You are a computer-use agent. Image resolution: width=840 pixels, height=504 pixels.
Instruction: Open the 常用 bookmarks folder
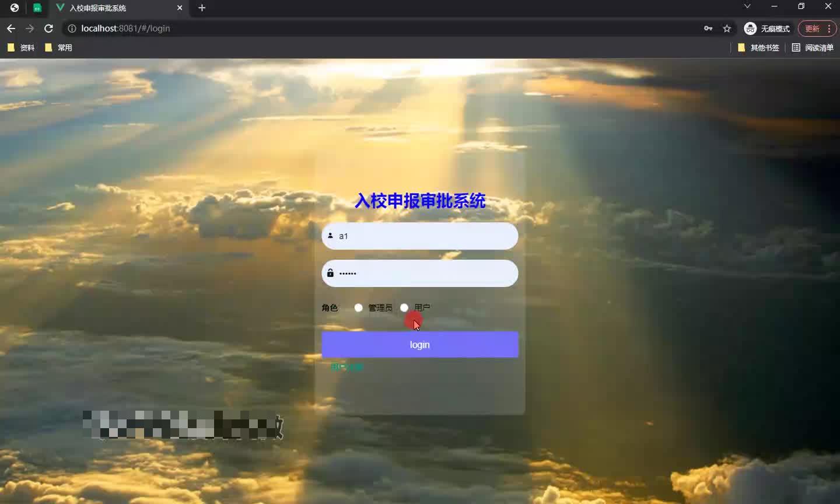[x=58, y=48]
